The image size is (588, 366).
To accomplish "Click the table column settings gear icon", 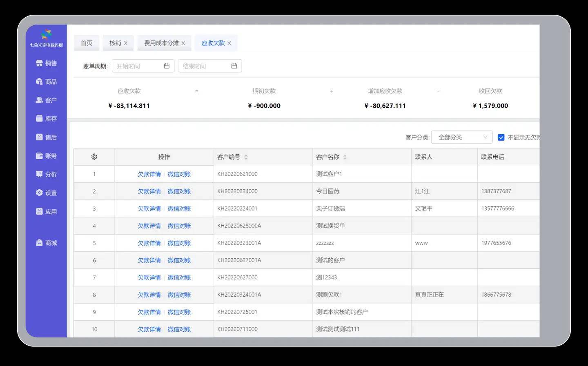I will pos(94,157).
